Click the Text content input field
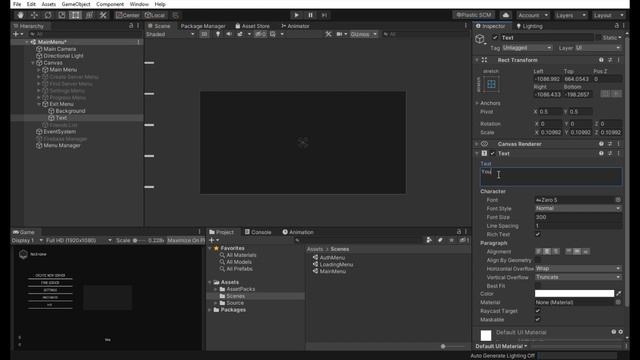Viewport: 640px width, 360px height. 551,177
